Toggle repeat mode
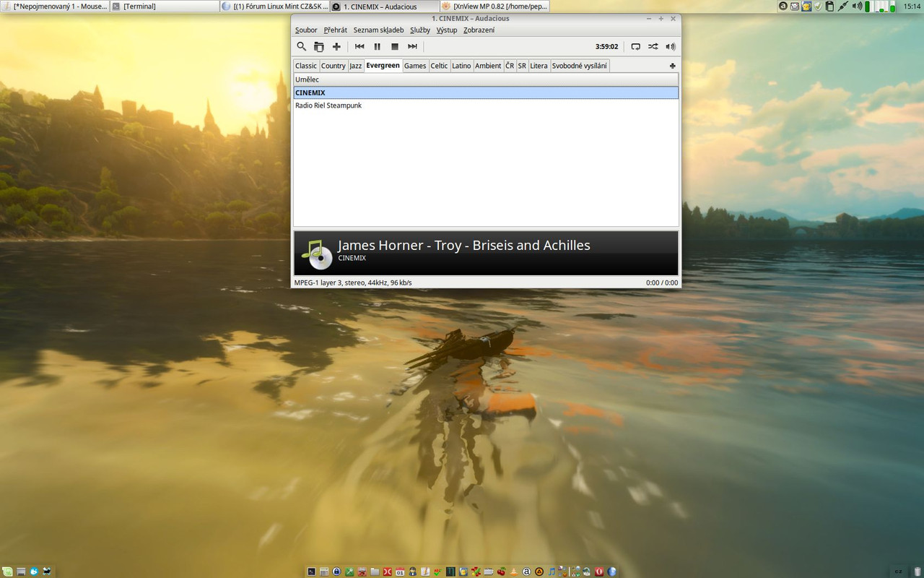 pyautogui.click(x=635, y=46)
